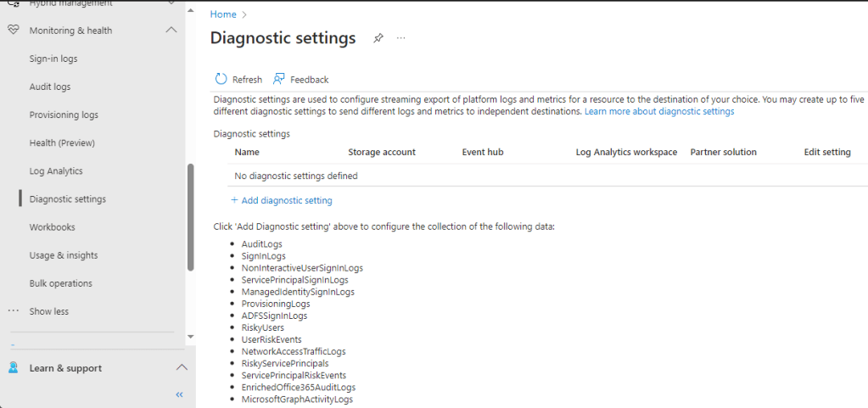Go to Provisioning logs
The image size is (868, 408).
click(64, 115)
